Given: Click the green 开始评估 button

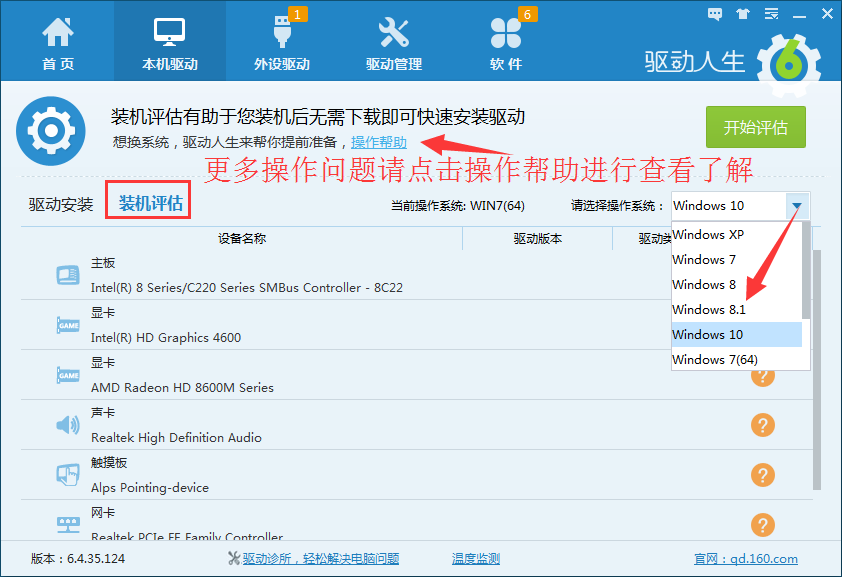Looking at the screenshot, I should 756,127.
